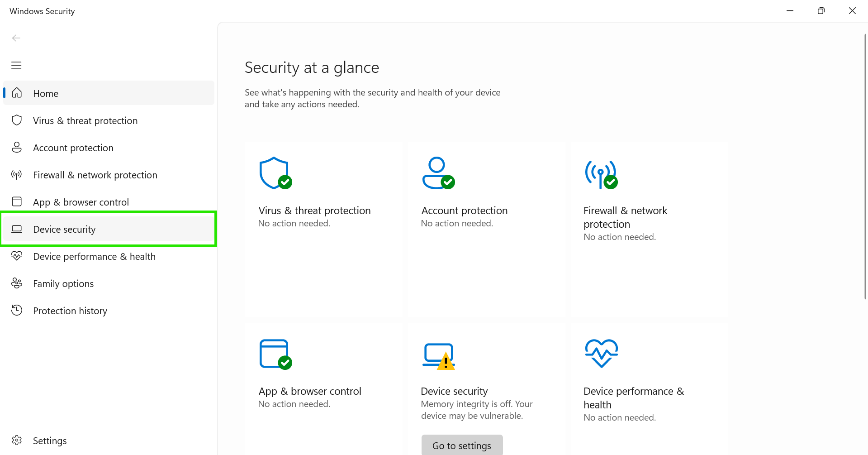Click the person icon beside Account protection in sidebar
868x455 pixels.
click(x=17, y=147)
